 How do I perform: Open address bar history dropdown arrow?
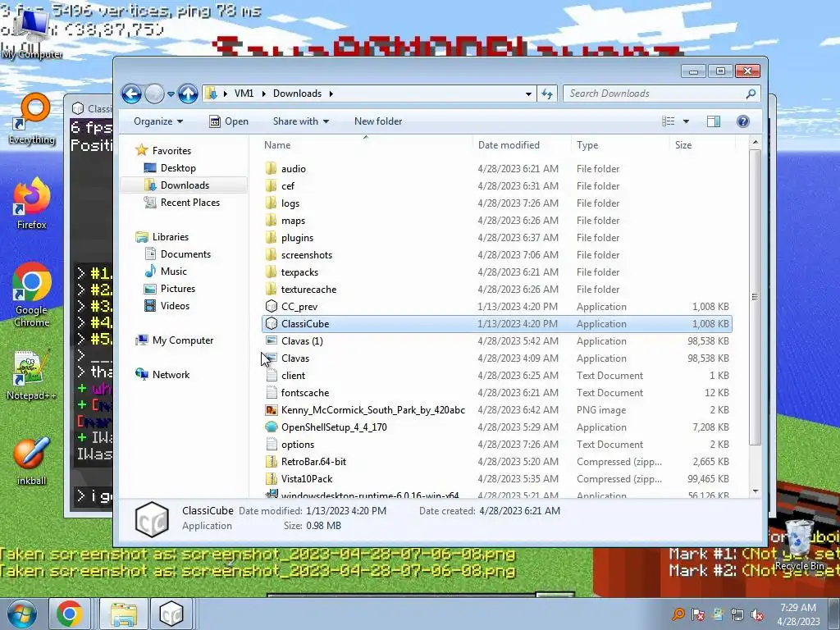[x=528, y=94]
